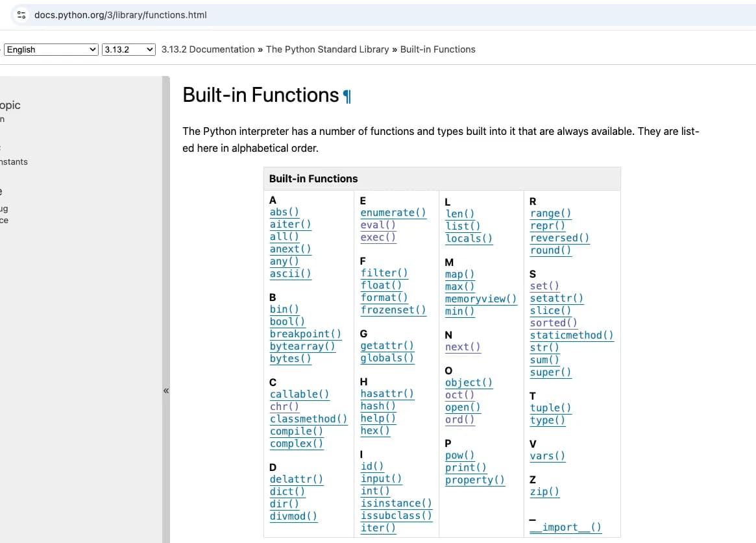Open the globals() function link
The image size is (756, 543).
coord(387,358)
